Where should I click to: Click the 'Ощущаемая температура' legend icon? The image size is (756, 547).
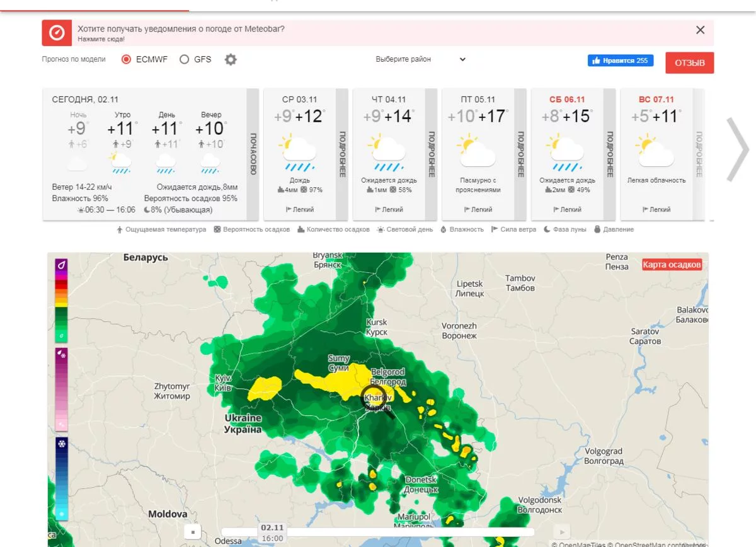pos(120,229)
